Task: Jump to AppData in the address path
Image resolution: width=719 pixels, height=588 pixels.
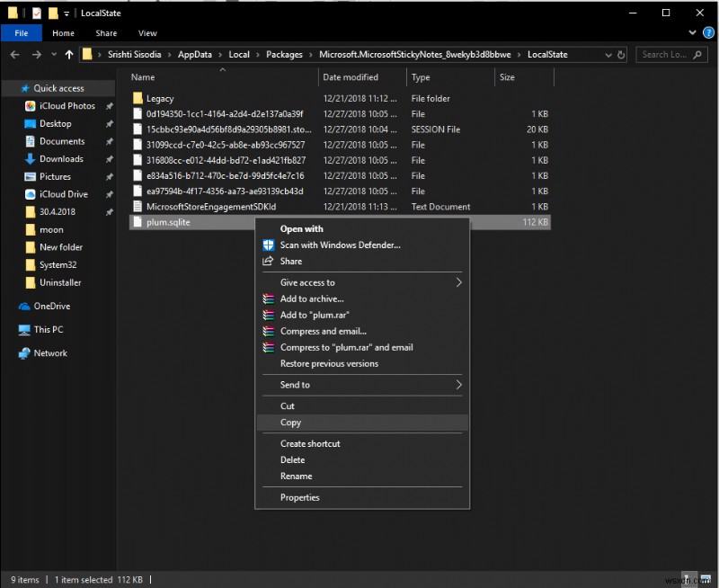Action: point(195,55)
